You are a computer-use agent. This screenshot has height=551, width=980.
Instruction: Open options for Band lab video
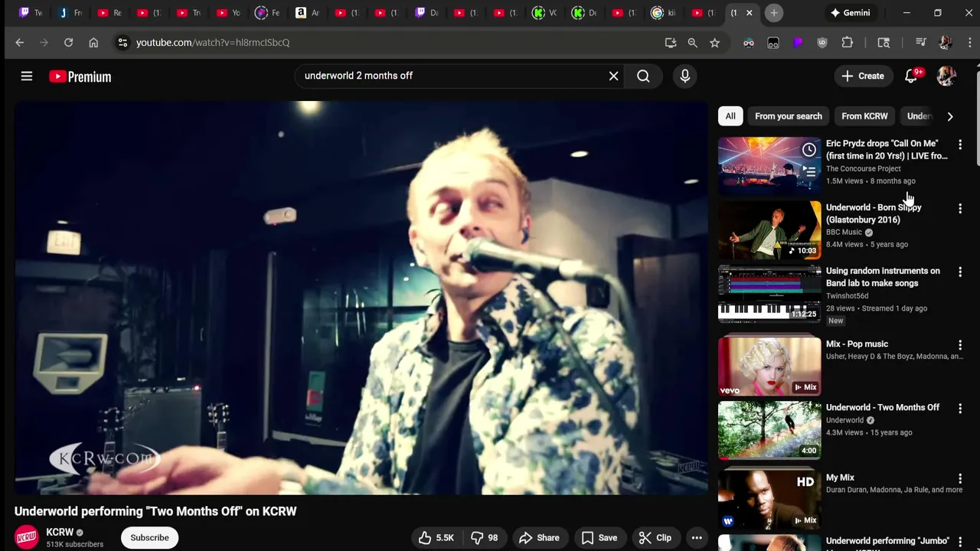pos(960,272)
